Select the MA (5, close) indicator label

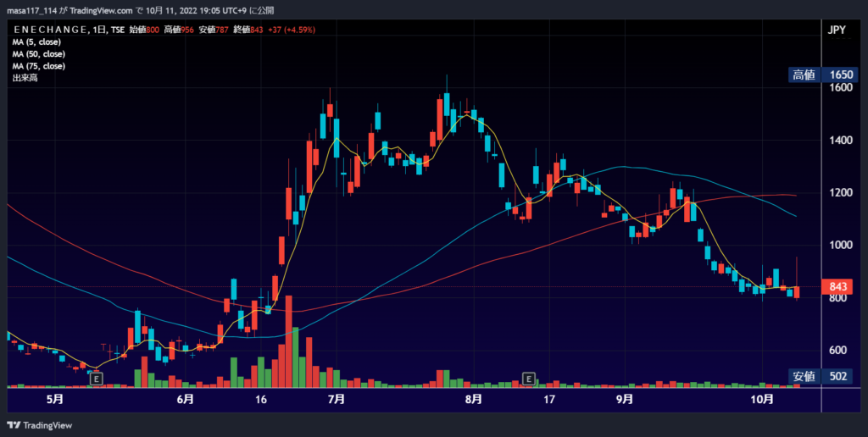click(36, 42)
